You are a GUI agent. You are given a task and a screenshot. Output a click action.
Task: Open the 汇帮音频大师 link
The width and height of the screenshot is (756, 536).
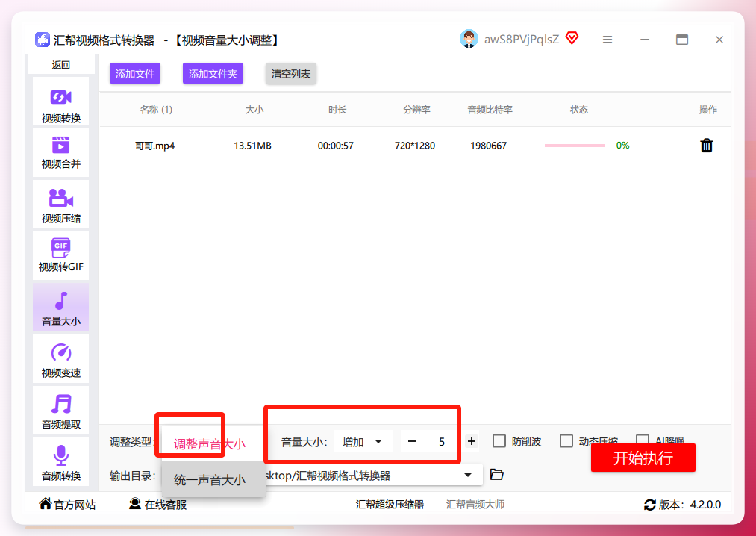click(x=475, y=505)
